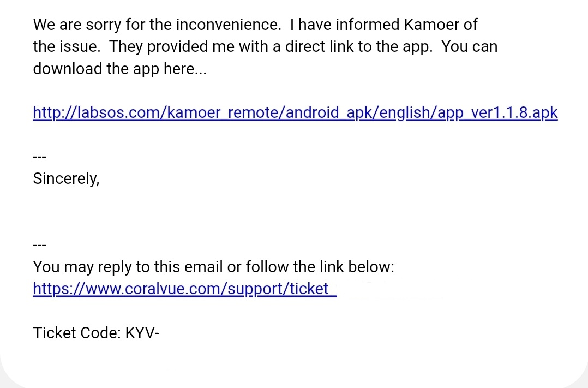Click "You can" at the second line end
Screen dimensions: 588x388
pyautogui.click(x=469, y=46)
